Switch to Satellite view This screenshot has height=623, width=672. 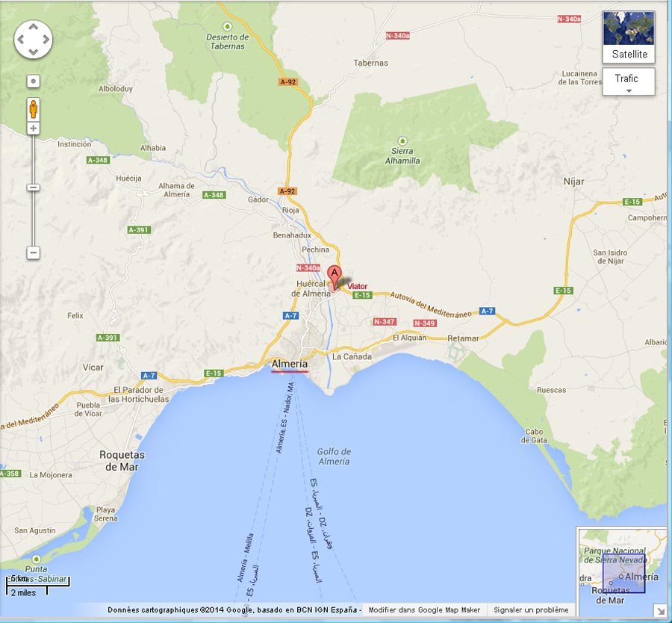click(x=628, y=37)
